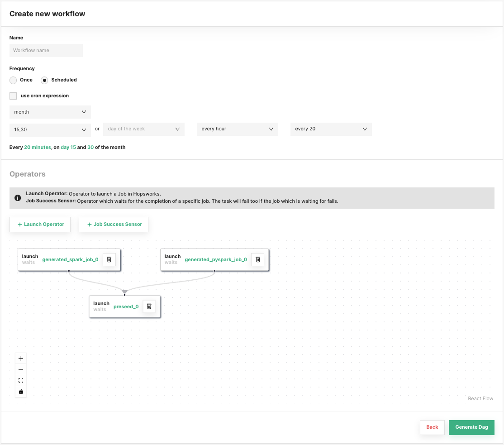Expand the 15,30 day-of-month dropdown
The image size is (504, 445).
coord(50,129)
